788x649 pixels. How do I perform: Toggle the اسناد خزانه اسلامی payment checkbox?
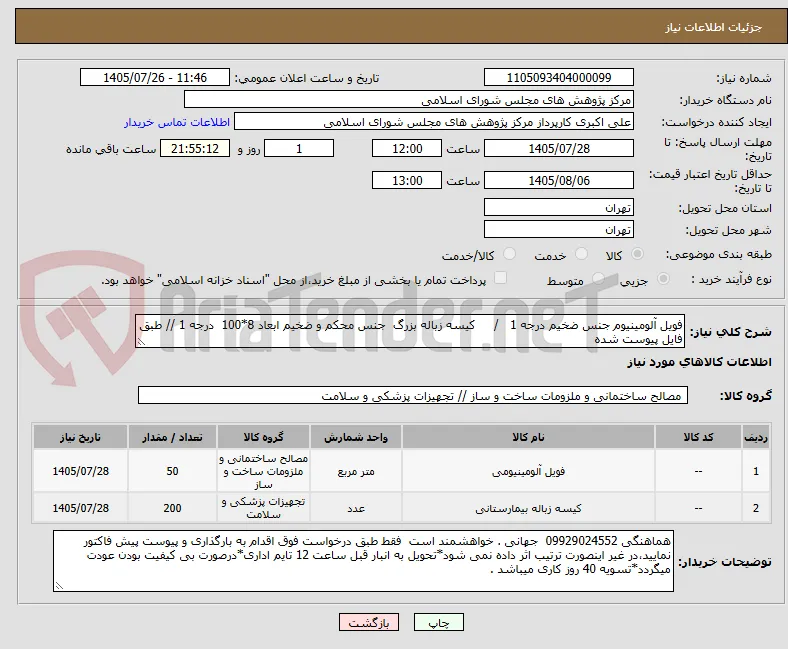pos(501,278)
